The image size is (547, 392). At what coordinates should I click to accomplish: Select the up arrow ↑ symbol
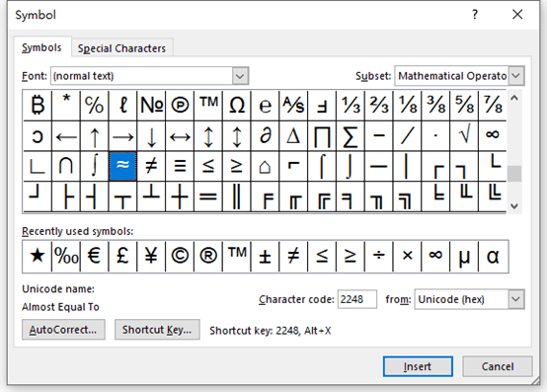coord(94,136)
